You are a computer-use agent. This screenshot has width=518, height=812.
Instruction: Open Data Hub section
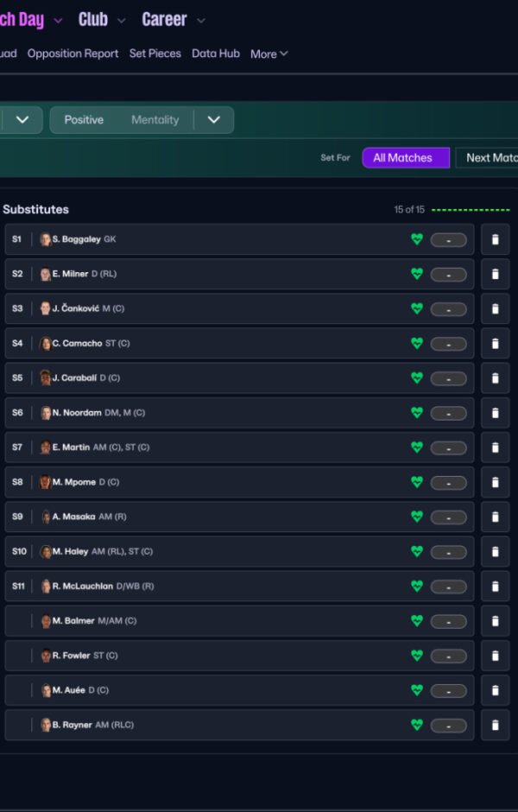pos(216,54)
